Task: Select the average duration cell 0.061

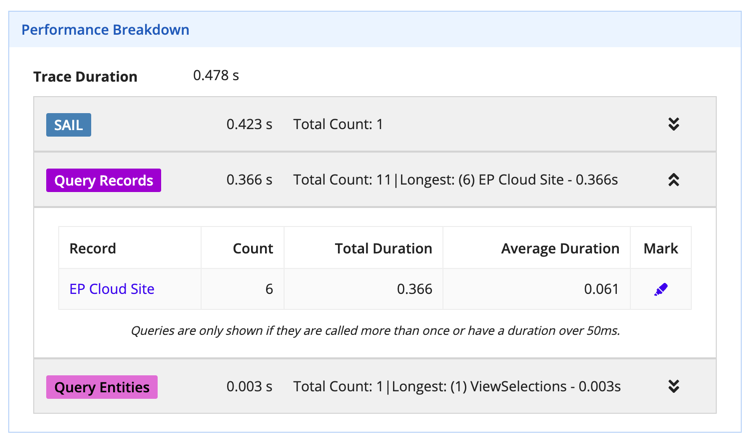Action: click(x=602, y=289)
